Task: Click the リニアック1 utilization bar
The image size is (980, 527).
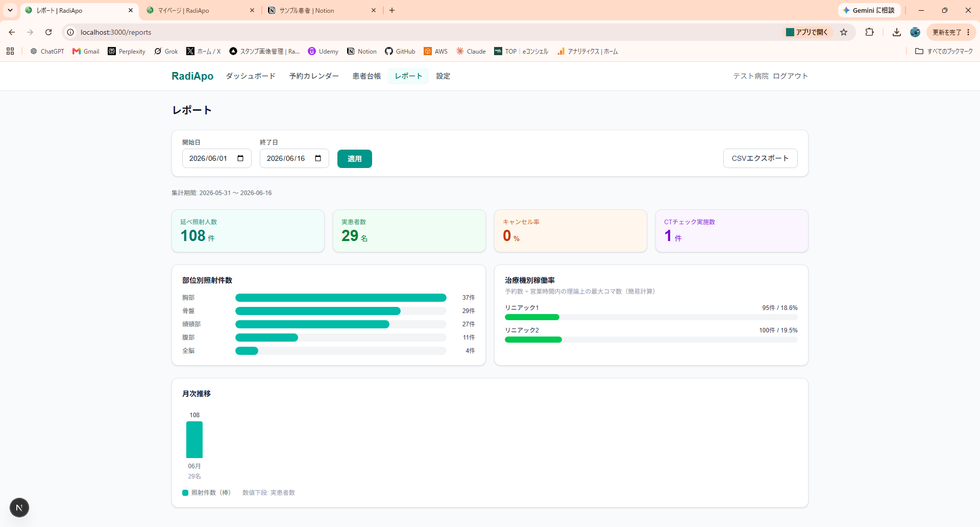Action: click(651, 317)
